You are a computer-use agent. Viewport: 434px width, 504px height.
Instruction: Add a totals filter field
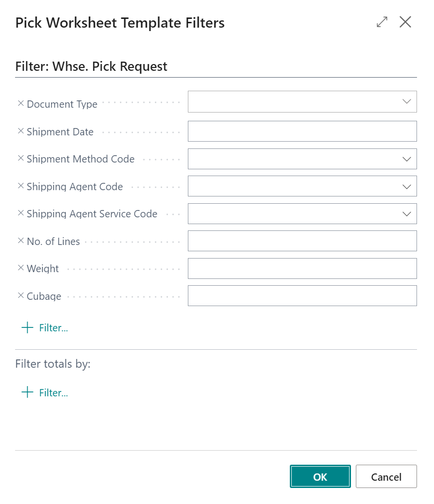(45, 392)
